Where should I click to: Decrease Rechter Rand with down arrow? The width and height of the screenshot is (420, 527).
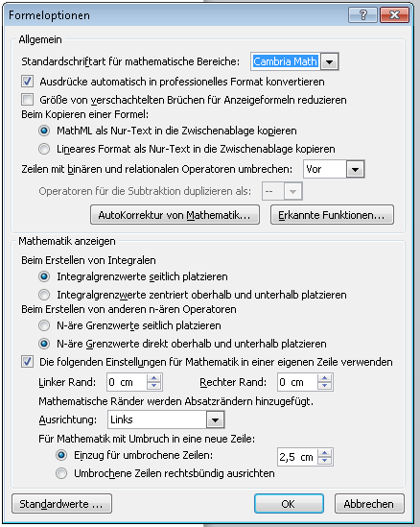[324, 386]
